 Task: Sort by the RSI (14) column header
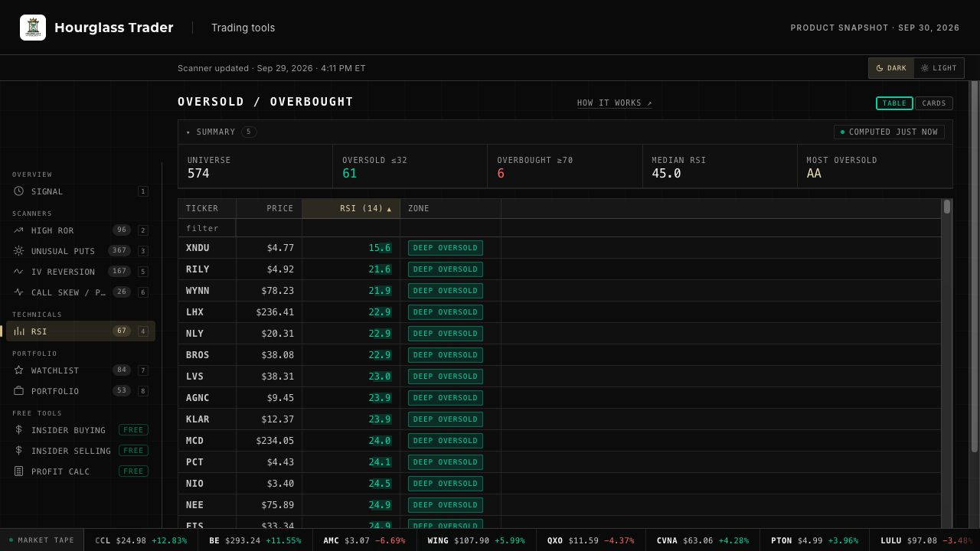click(x=351, y=208)
